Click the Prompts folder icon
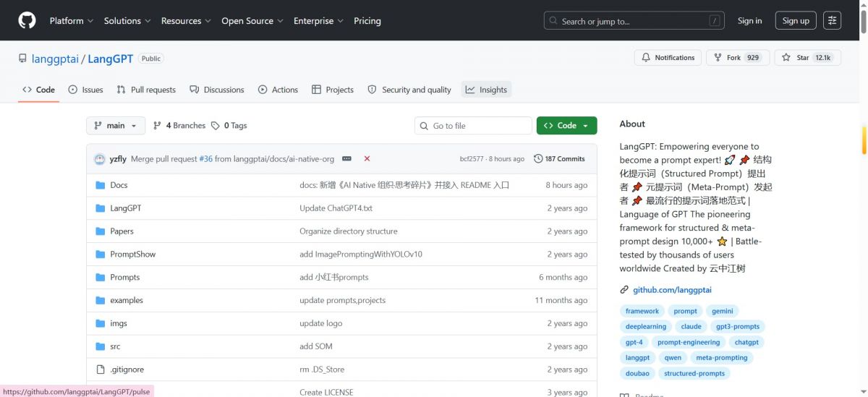868x397 pixels. click(101, 278)
